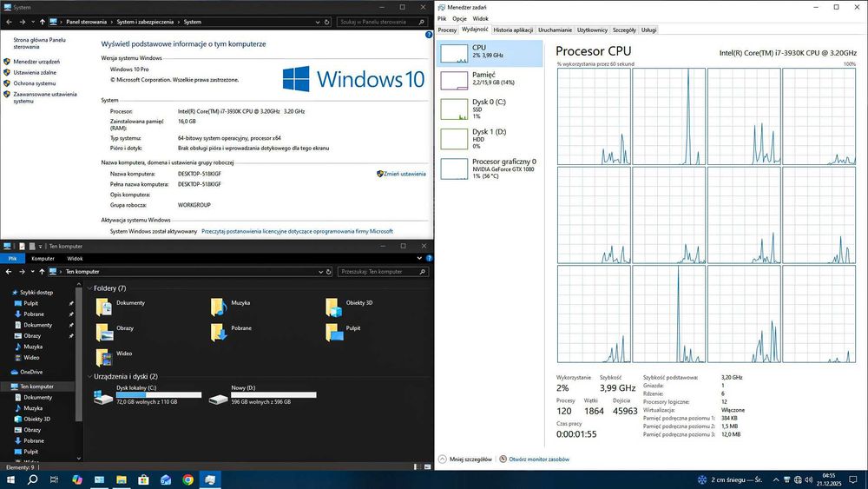This screenshot has height=489, width=868.
Task: Open Komputer ribbon tab in Explorer
Action: coord(43,258)
